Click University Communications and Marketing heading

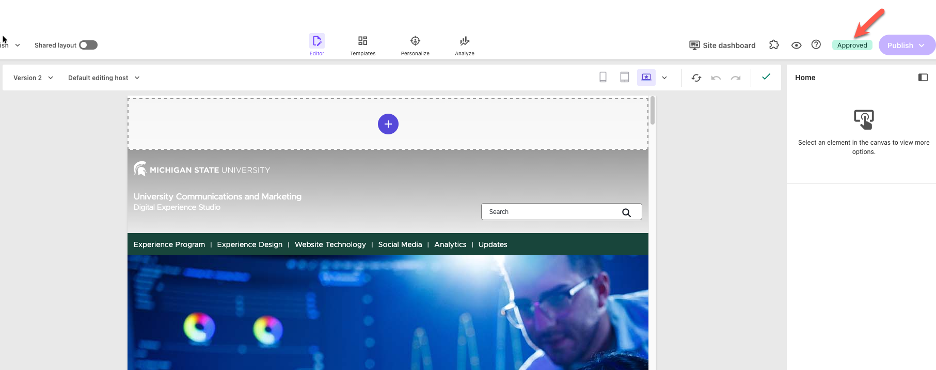pos(217,196)
